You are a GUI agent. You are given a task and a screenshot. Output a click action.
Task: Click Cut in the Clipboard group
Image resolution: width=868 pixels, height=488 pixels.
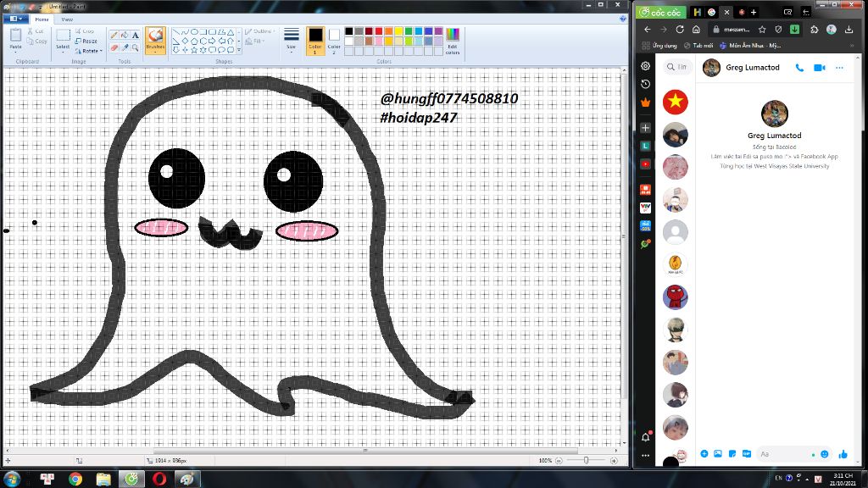pos(36,31)
